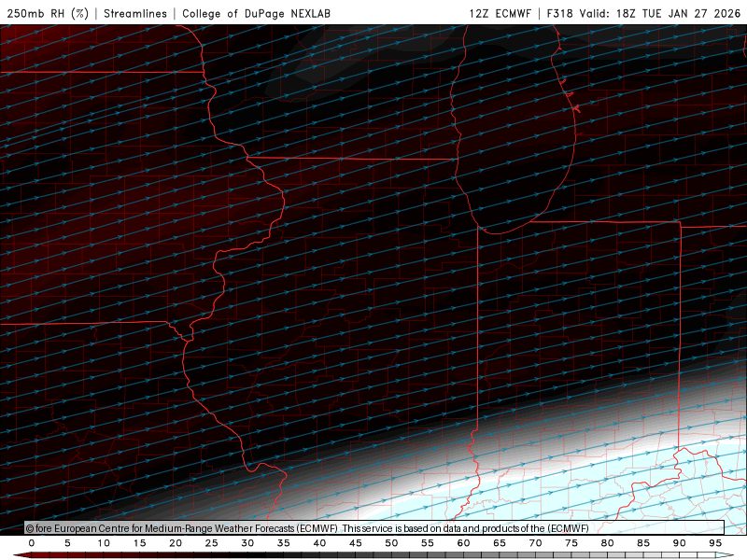
Task: Click colorbar label "85"
Action: (643, 543)
